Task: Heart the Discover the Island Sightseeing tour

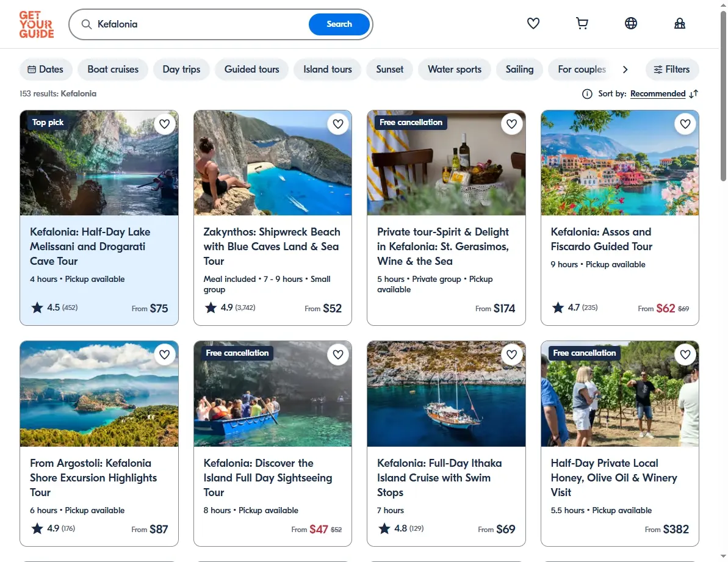Action: coord(338,355)
